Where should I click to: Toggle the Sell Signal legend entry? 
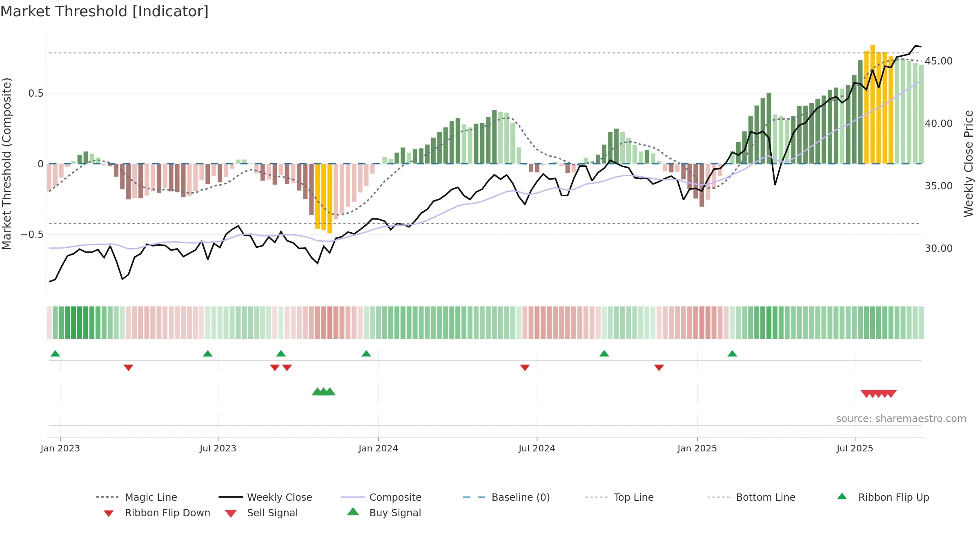261,513
